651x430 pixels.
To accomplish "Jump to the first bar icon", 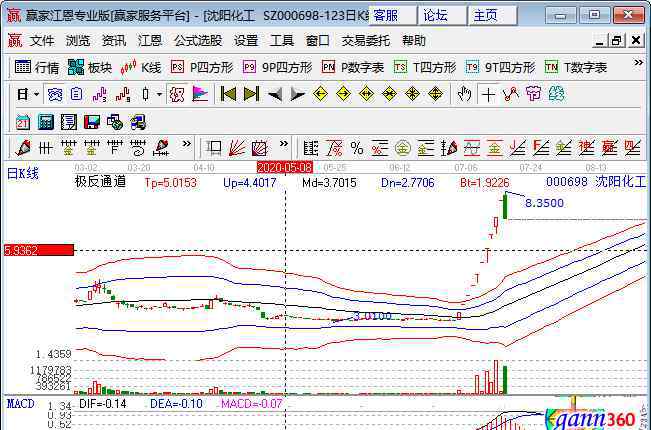I will coord(228,94).
